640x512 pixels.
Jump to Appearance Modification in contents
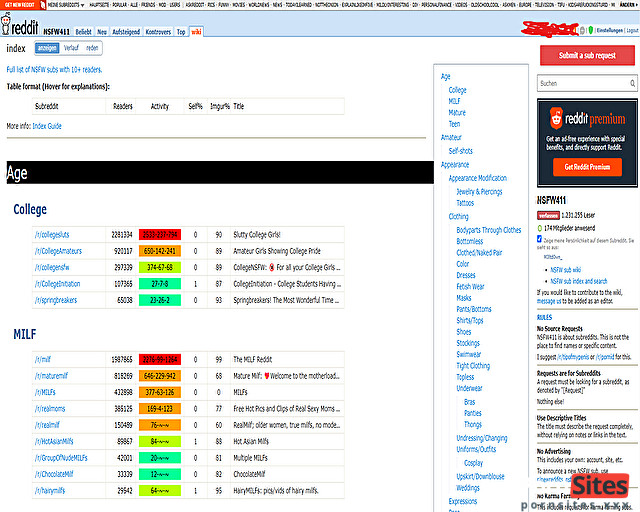[x=478, y=178]
